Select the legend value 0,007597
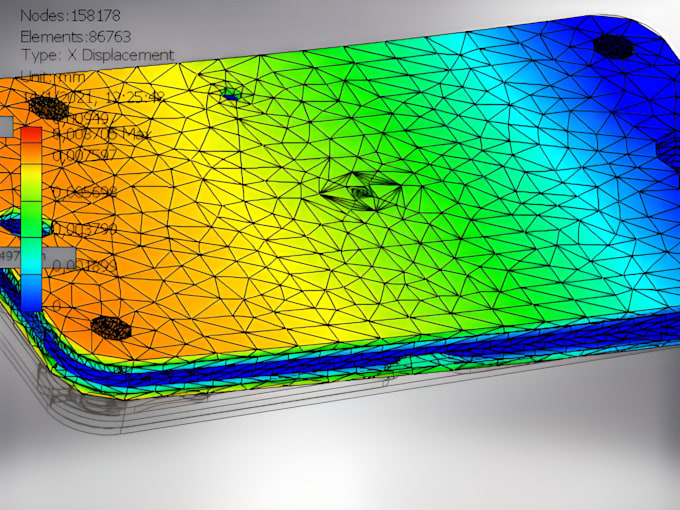This screenshot has width=680, height=510. 85,154
